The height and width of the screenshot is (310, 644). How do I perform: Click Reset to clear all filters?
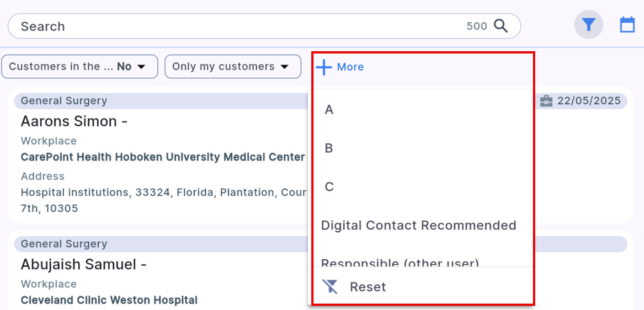coord(367,287)
